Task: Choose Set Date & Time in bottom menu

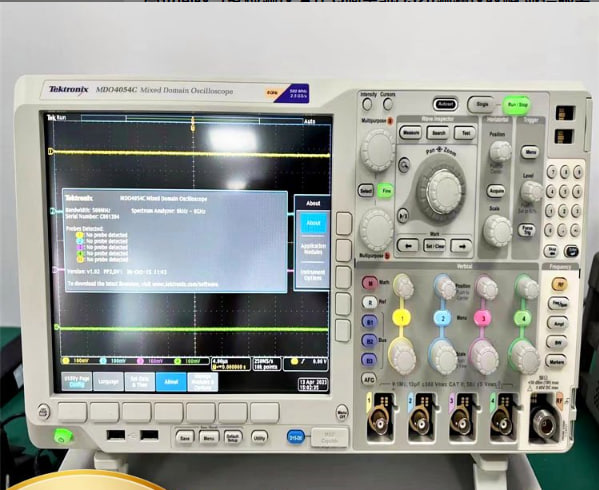Action: coord(140,382)
